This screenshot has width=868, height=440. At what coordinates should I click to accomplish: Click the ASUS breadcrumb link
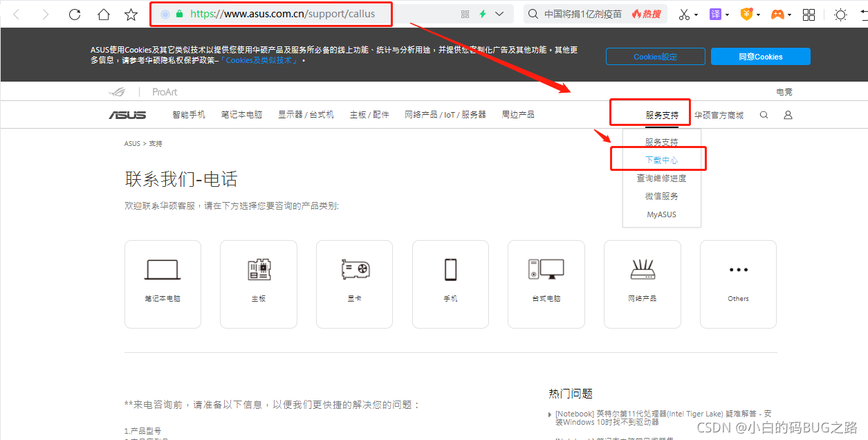132,144
